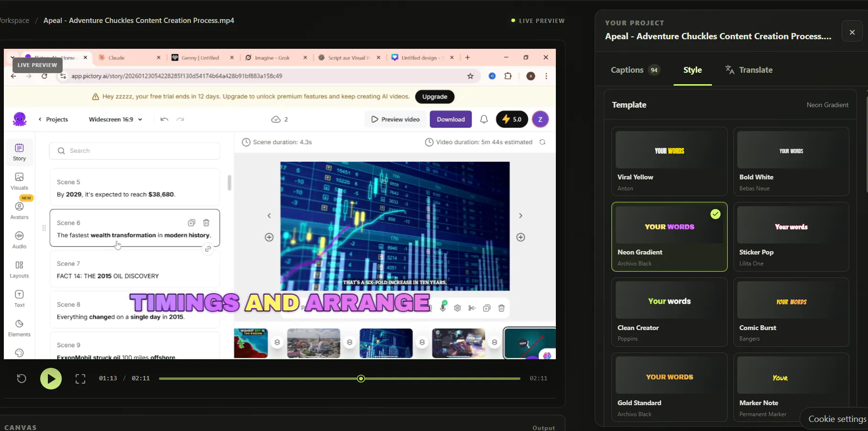Open Pictory notifications bell
The image size is (868, 431).
click(484, 119)
